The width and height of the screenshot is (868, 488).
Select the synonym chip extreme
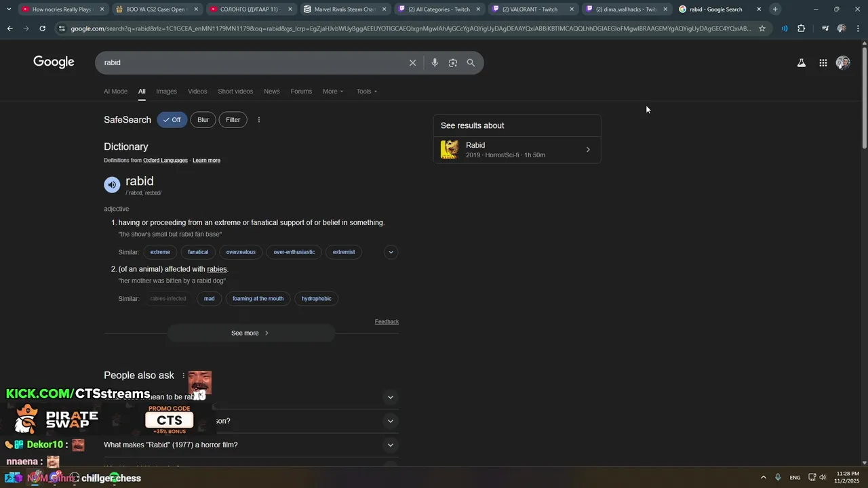(160, 252)
